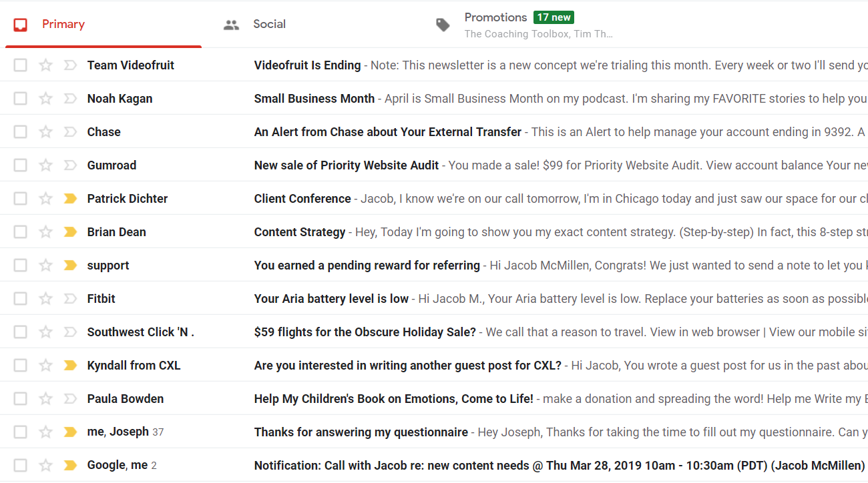
Task: Mark the Gumroad email as important
Action: pyautogui.click(x=70, y=165)
